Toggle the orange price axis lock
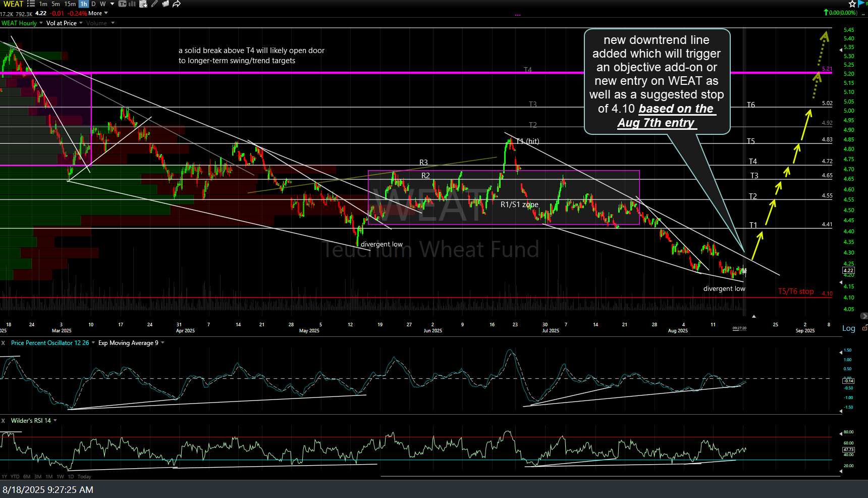868x498 pixels. tap(865, 328)
